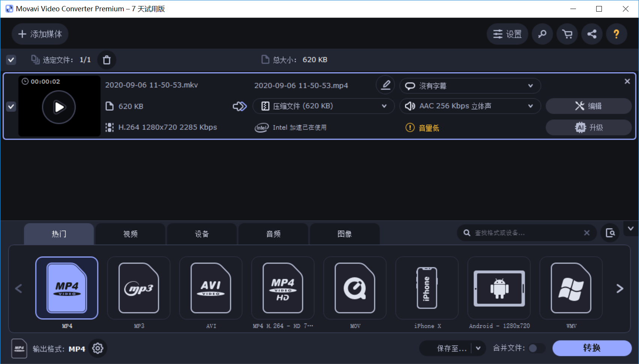Switch to the Images (图像) tab
This screenshot has height=364, width=639.
pyautogui.click(x=344, y=234)
